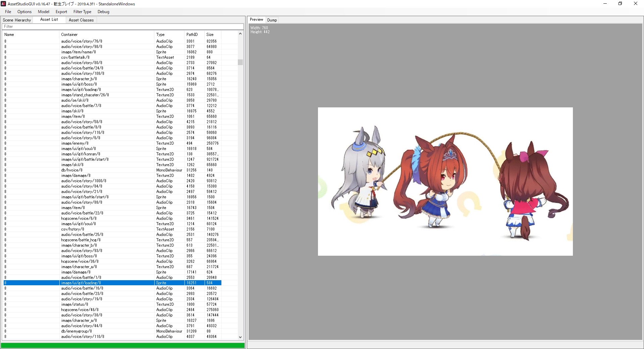Select row hcgscene/voice/46/8
Viewport: 644px width, 349px height.
[x=112, y=310]
